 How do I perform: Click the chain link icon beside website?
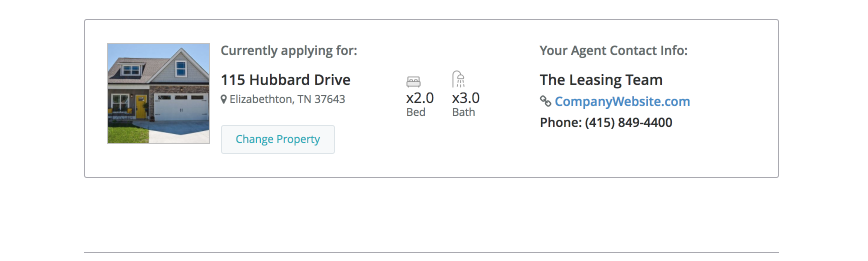(x=545, y=101)
